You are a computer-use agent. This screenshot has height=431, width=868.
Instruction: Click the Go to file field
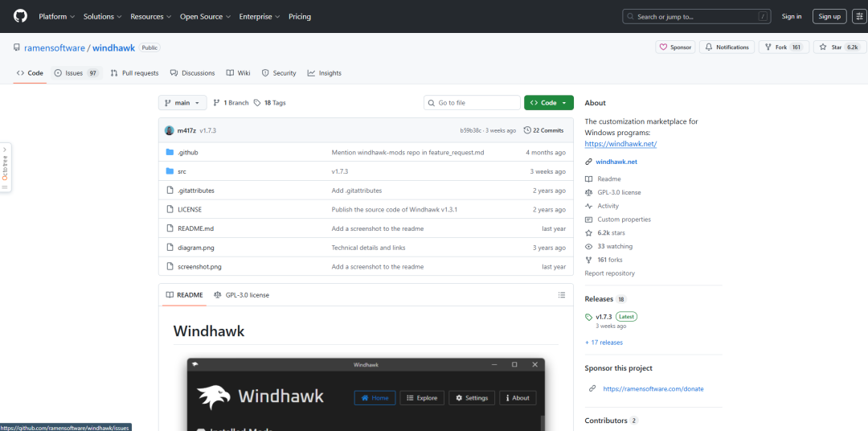474,103
